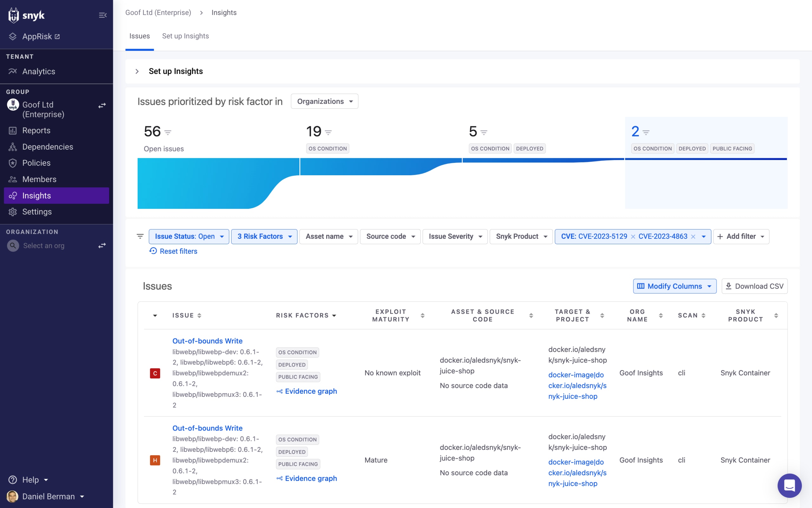Open the Source code filter
This screenshot has width=812, height=508.
tap(390, 237)
